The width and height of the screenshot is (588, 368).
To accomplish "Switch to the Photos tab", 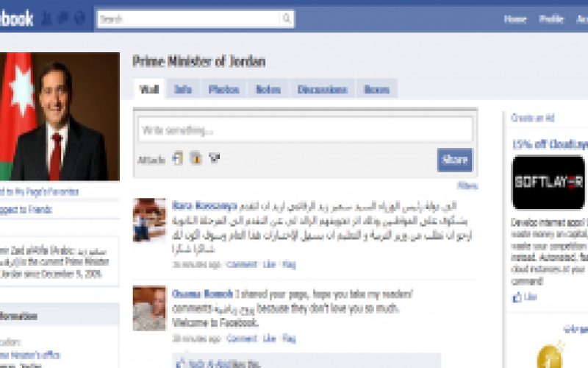I will 224,89.
